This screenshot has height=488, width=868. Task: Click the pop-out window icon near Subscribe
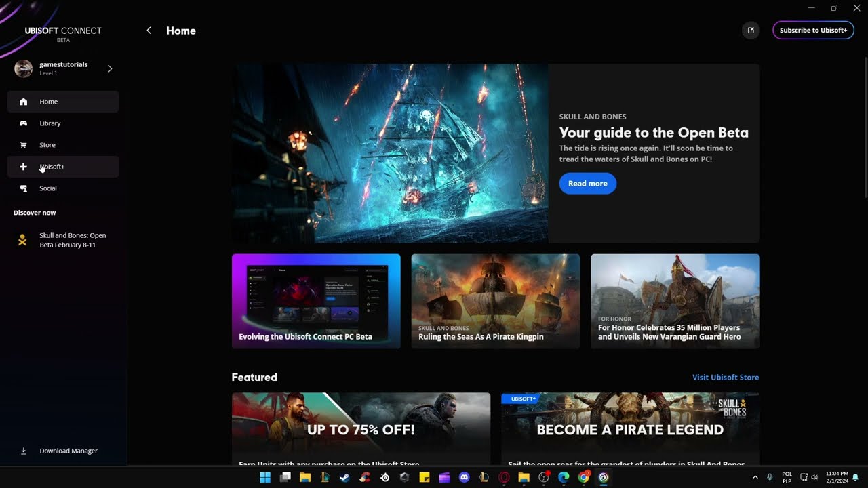751,30
